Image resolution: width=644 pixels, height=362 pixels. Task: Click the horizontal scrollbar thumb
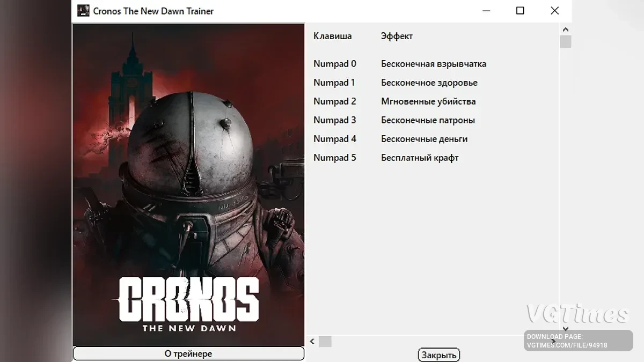coord(325,341)
